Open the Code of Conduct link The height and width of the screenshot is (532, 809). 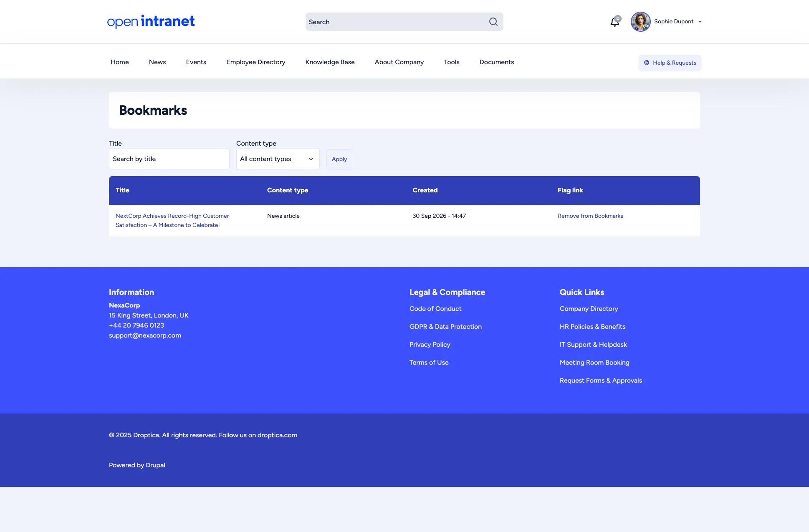pos(435,309)
